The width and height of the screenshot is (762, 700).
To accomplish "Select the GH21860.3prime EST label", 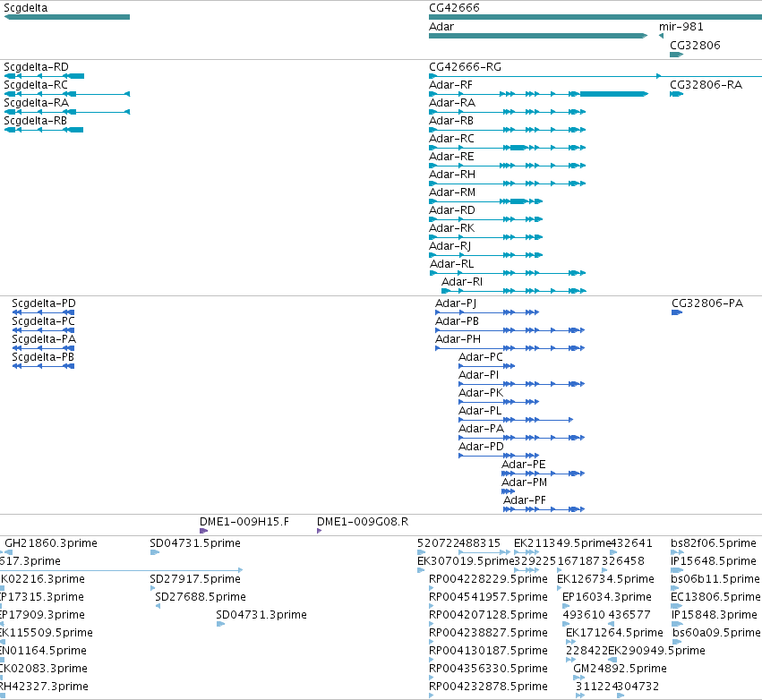I will tap(51, 543).
